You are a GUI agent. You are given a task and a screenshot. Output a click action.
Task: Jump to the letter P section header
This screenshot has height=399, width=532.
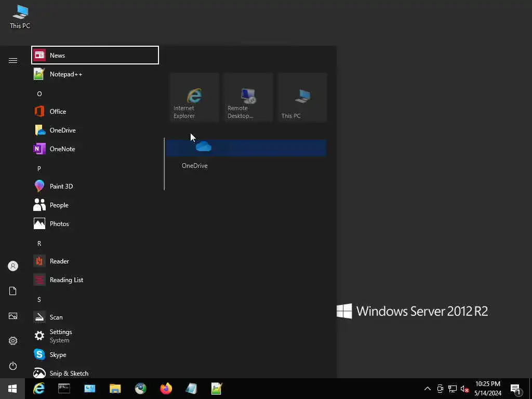(x=39, y=168)
